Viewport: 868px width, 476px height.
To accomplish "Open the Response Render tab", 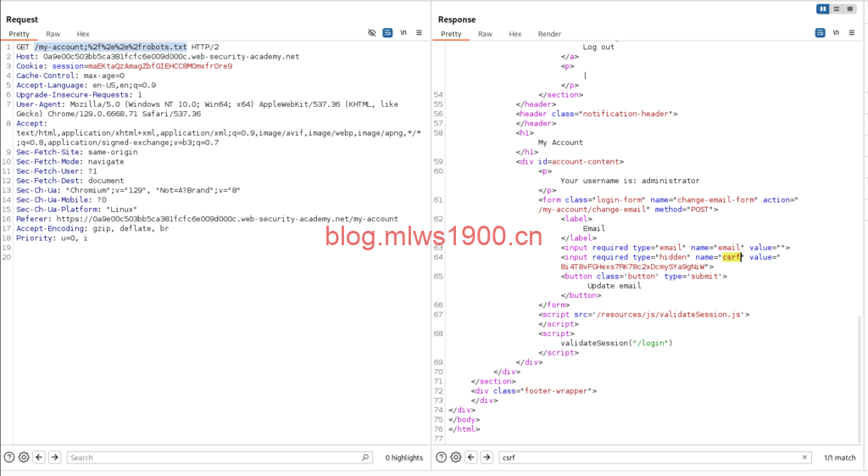I will pyautogui.click(x=549, y=34).
